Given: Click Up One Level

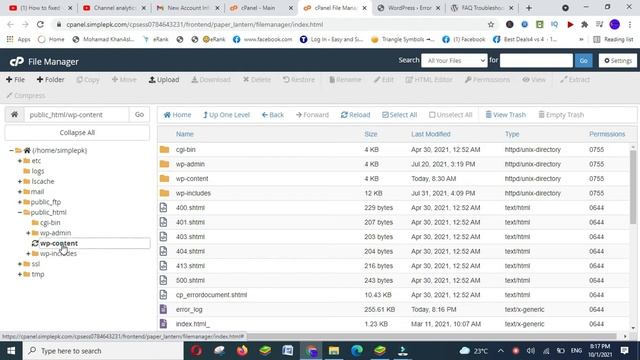Looking at the screenshot, I should [x=226, y=115].
